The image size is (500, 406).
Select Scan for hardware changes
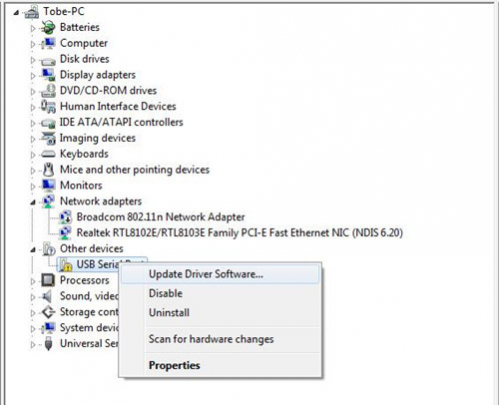click(211, 339)
